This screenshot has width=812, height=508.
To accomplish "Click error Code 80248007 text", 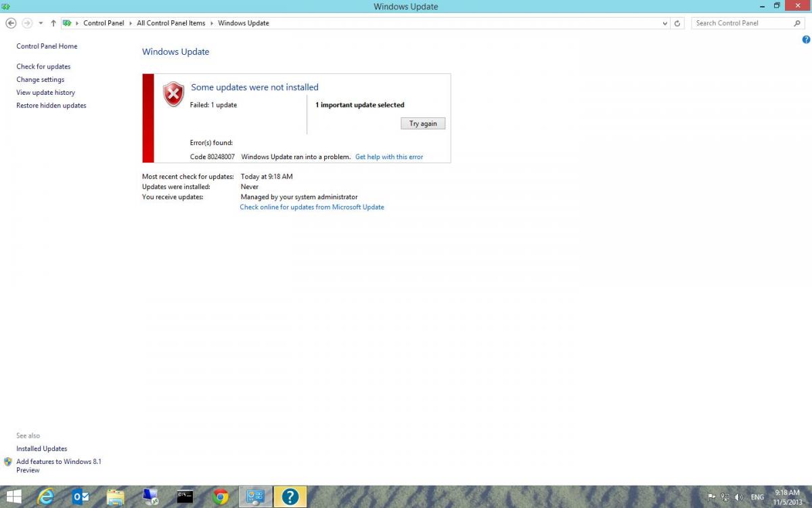I will pos(212,156).
